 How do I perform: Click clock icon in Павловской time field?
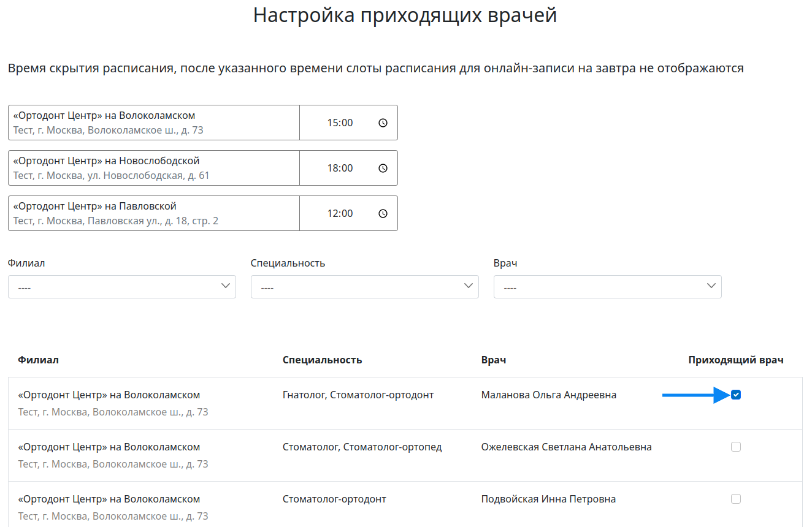coord(383,213)
